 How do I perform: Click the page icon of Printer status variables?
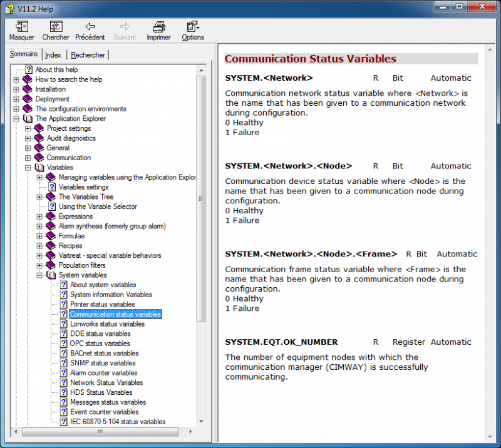(x=64, y=304)
